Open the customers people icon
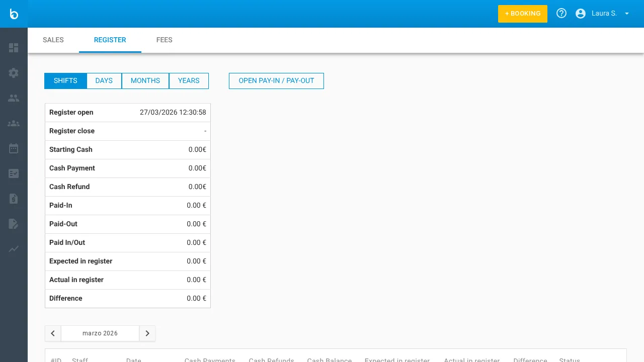The width and height of the screenshot is (644, 362). (14, 98)
